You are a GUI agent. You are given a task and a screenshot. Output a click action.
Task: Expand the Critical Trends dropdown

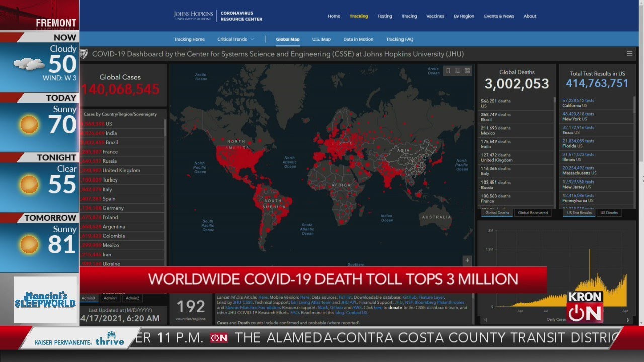click(x=235, y=39)
